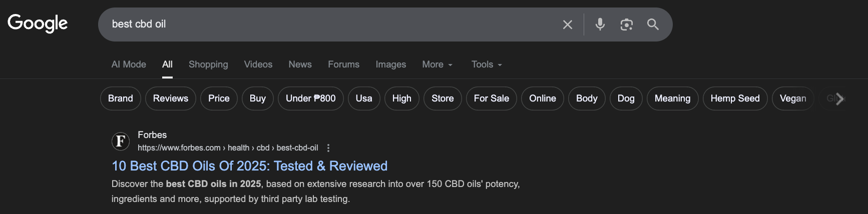Show more filter chips with right arrow
Screen dimensions: 868x214
tap(840, 99)
